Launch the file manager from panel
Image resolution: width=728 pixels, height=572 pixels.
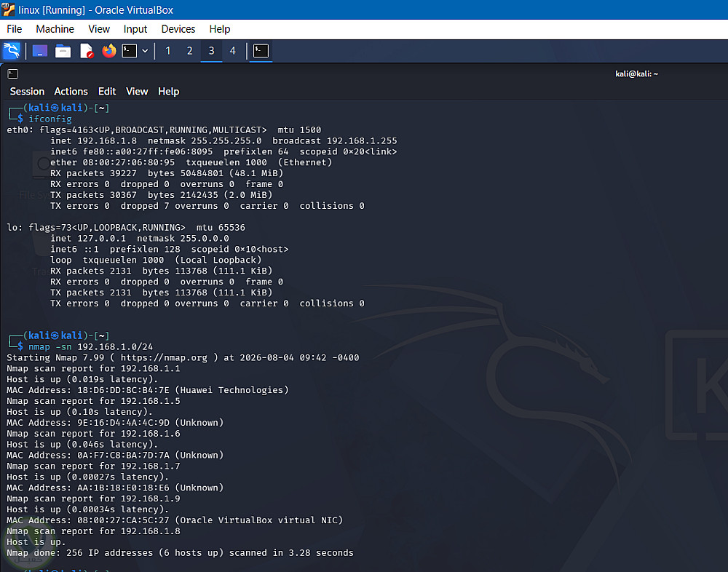coord(63,51)
